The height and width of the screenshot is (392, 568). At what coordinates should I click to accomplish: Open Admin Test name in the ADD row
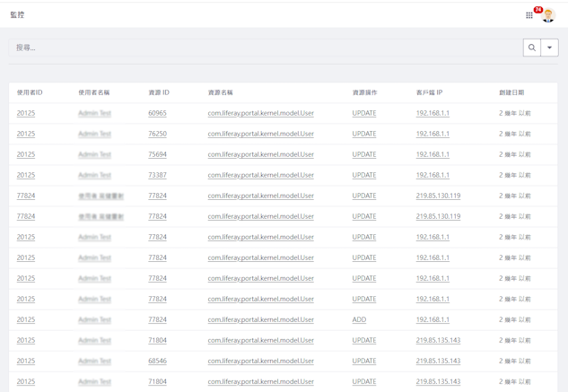pyautogui.click(x=94, y=319)
